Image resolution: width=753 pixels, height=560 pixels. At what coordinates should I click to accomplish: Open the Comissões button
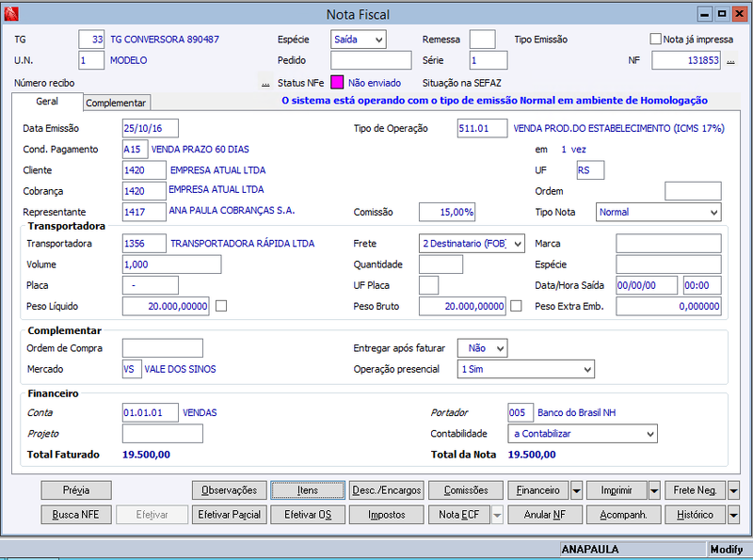pos(466,490)
